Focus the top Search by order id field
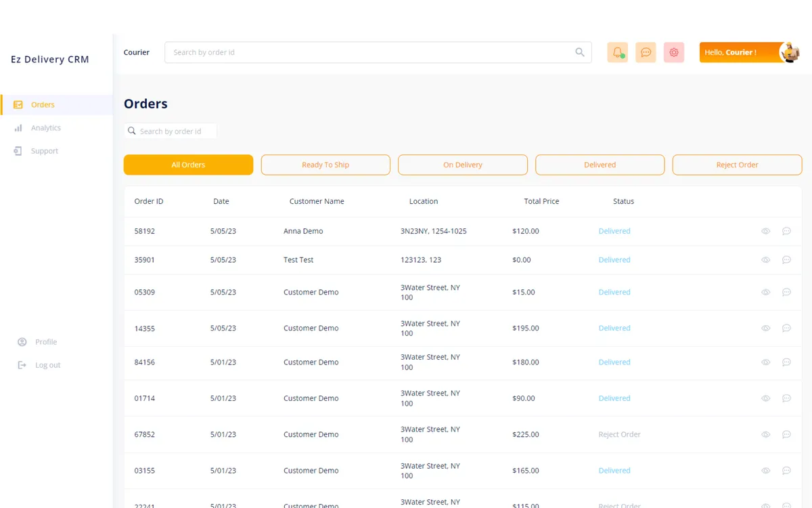This screenshot has width=812, height=508. tap(378, 52)
